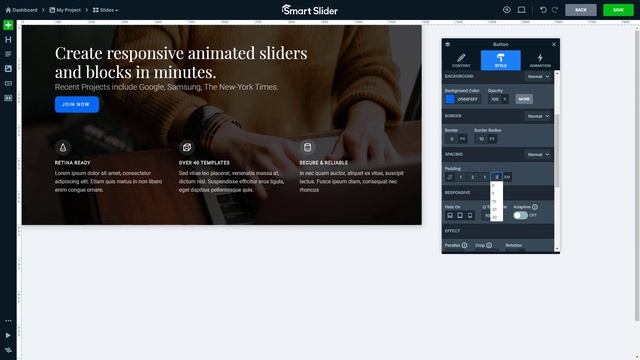Click the Crop info icon
This screenshot has height=360, width=640.
[x=489, y=245]
